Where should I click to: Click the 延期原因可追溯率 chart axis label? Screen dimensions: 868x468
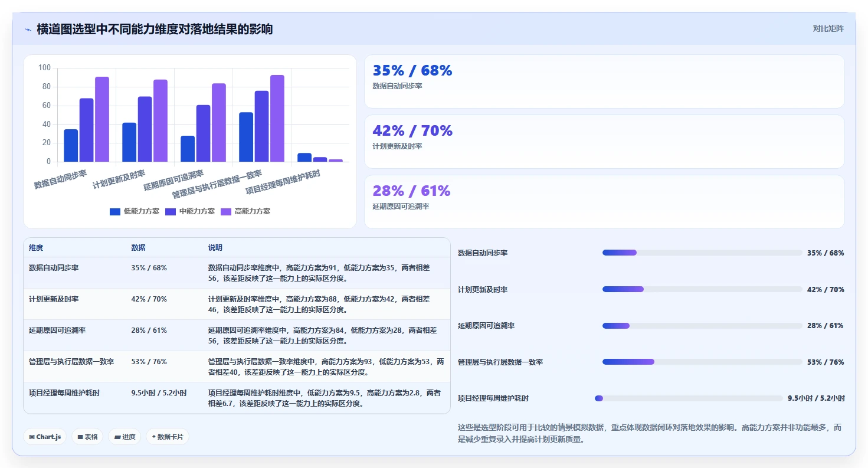point(173,180)
